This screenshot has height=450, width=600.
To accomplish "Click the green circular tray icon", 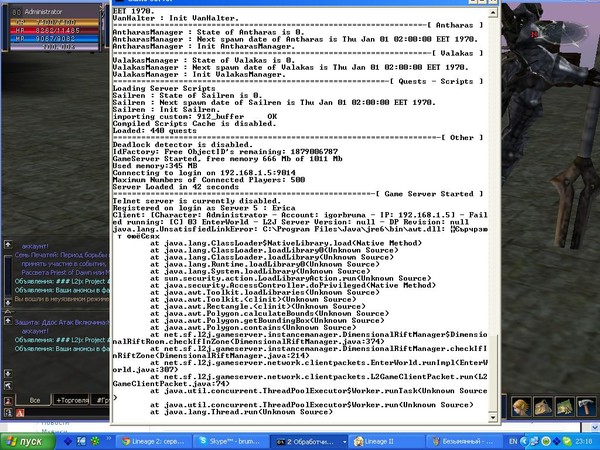I will click(546, 442).
